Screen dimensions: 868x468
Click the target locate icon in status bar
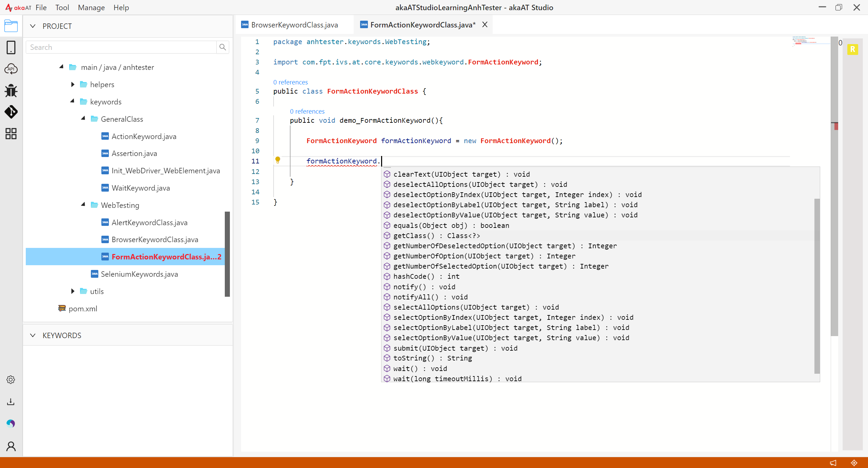tap(854, 463)
